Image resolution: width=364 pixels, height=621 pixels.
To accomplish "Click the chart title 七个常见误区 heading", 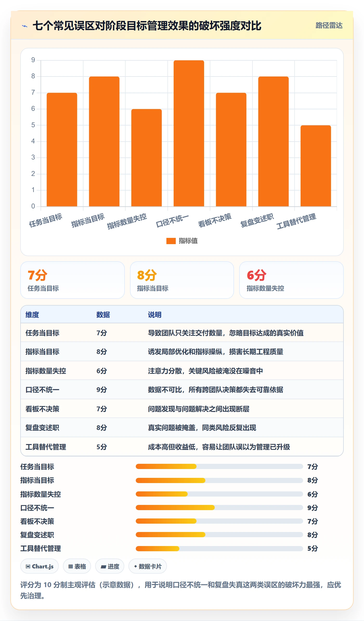I will coord(147,26).
